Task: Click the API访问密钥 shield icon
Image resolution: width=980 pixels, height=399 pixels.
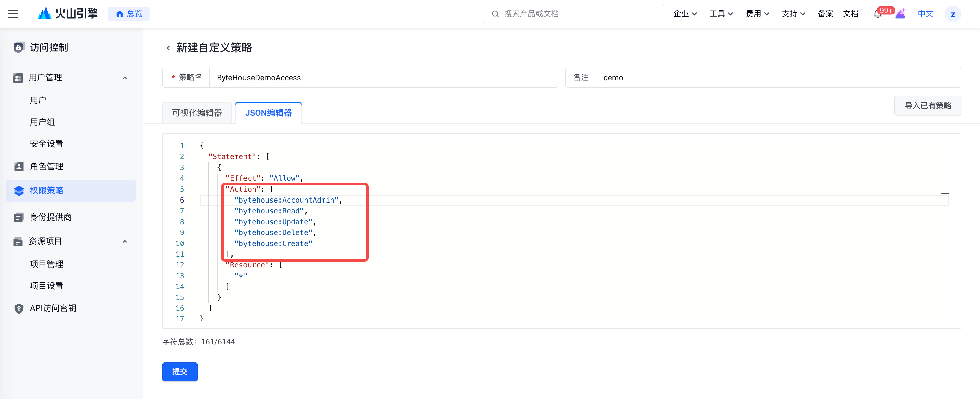Action: (19, 308)
